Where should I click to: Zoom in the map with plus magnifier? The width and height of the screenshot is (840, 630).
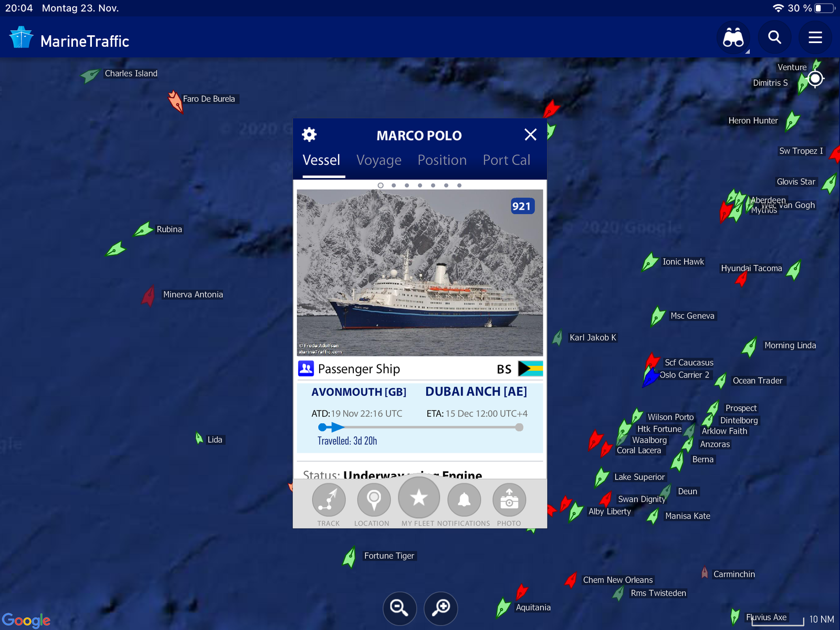(x=440, y=608)
